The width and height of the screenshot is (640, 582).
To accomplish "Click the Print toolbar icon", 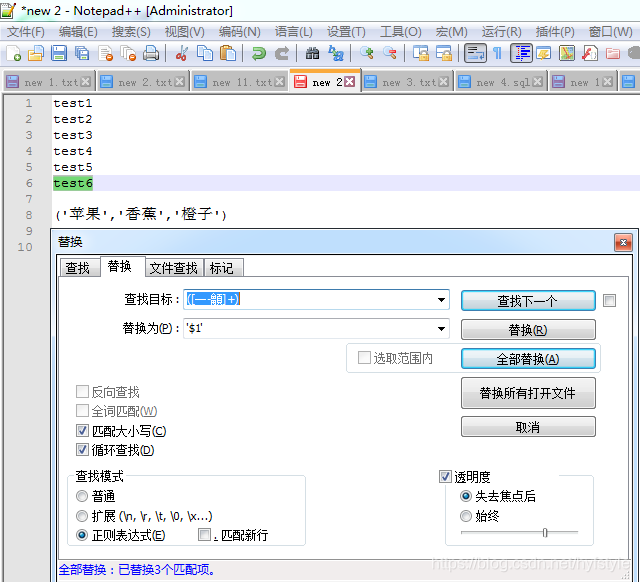I will point(151,53).
